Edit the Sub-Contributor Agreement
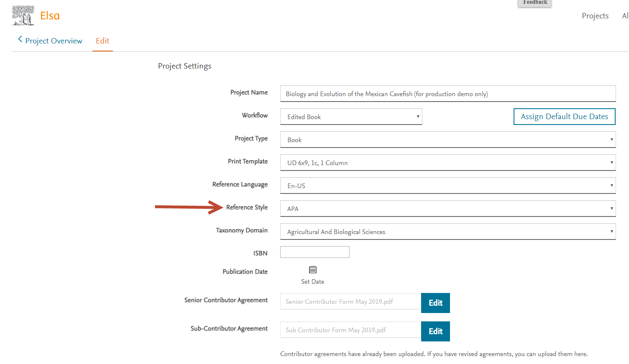 click(x=435, y=331)
